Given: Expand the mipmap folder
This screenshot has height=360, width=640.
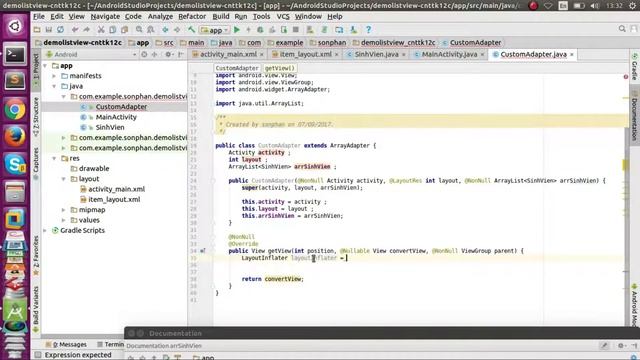Looking at the screenshot, I should (64, 210).
